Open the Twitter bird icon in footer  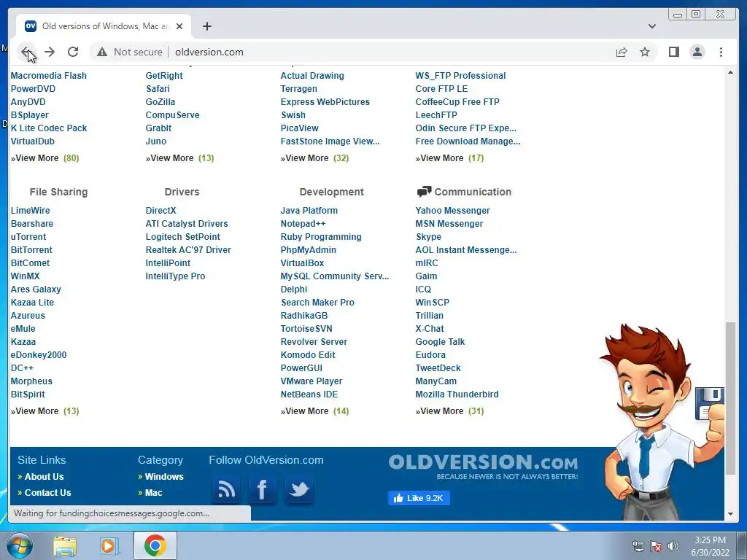[x=298, y=489]
